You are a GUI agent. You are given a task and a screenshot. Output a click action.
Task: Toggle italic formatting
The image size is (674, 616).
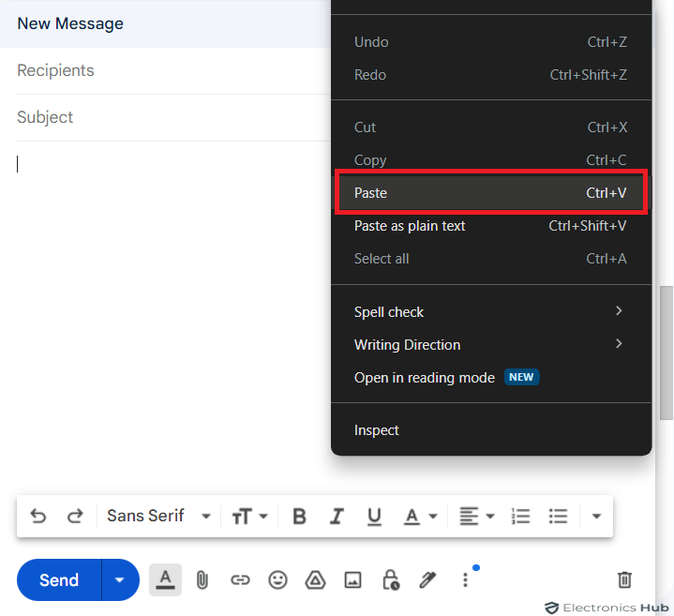[337, 516]
